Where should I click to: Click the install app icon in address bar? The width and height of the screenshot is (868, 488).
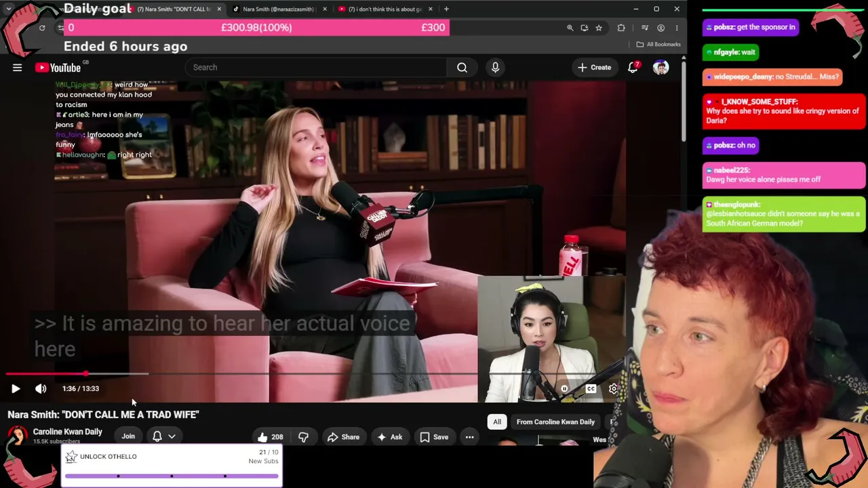pyautogui.click(x=584, y=28)
